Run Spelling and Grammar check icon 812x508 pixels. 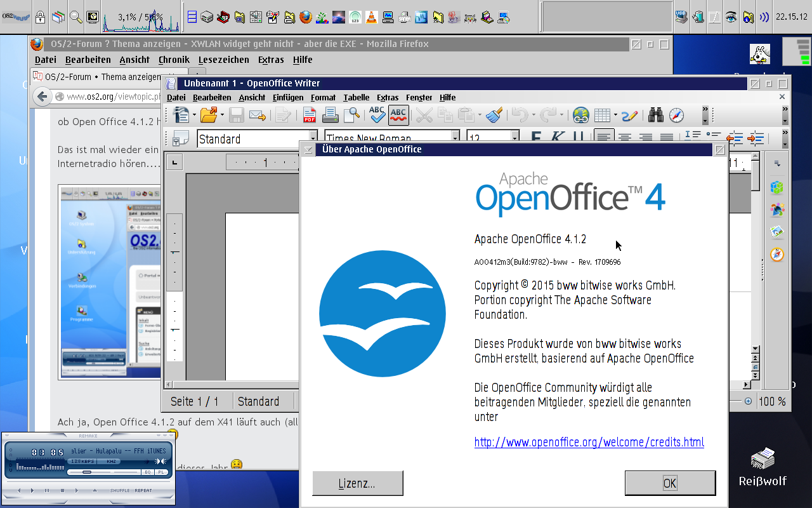click(377, 115)
